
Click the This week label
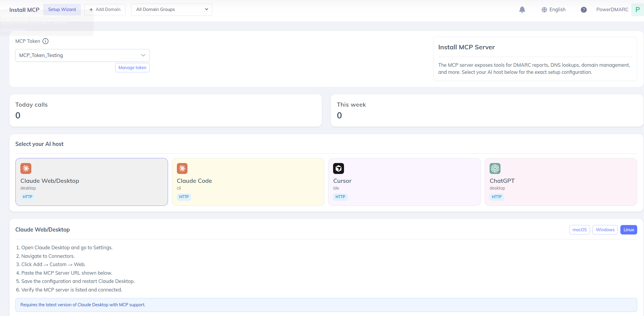pos(351,105)
